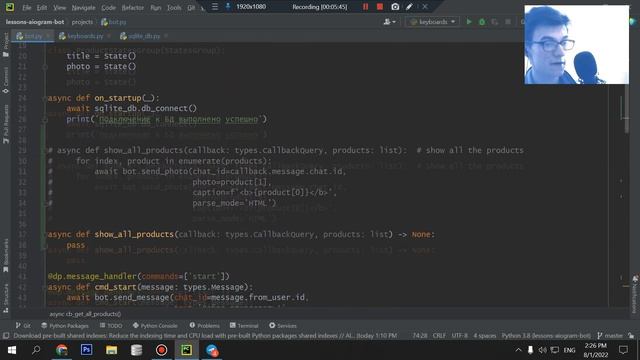Open File Explorer from the taskbar
640x360 pixels.
(111, 350)
